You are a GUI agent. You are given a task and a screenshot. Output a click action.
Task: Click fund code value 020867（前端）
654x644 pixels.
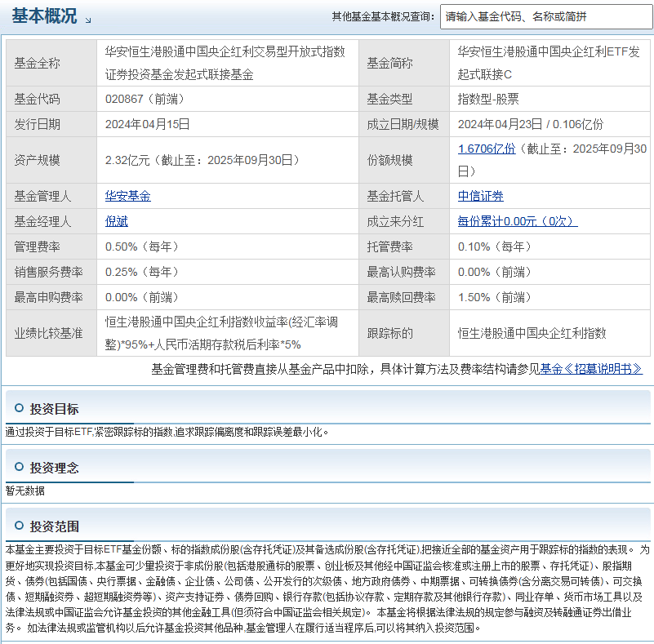click(x=145, y=100)
